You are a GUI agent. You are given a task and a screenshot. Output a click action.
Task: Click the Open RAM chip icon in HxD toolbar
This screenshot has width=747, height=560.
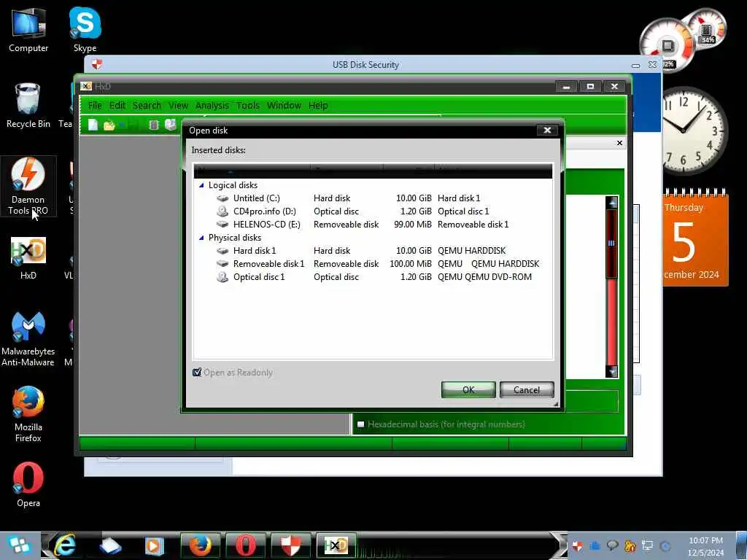pos(153,125)
